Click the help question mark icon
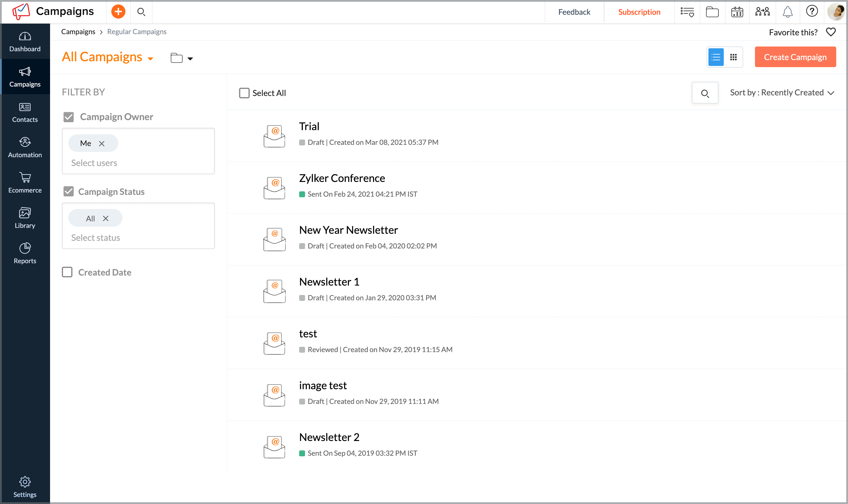The image size is (848, 504). click(812, 11)
